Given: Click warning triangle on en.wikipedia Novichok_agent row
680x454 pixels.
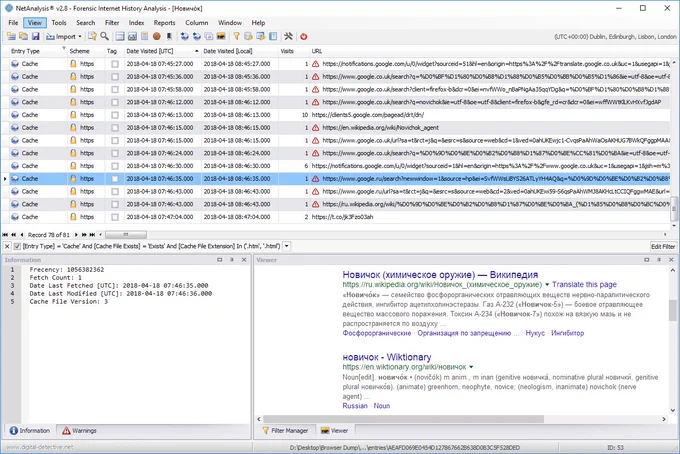Looking at the screenshot, I should [x=316, y=128].
